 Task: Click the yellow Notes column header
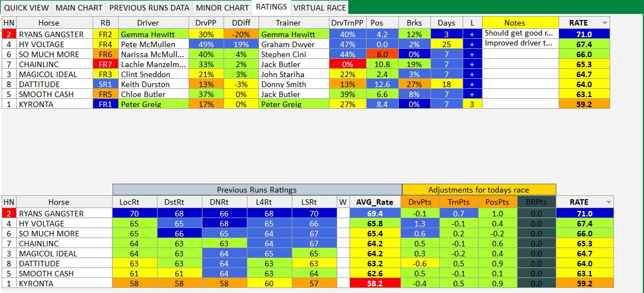click(515, 23)
